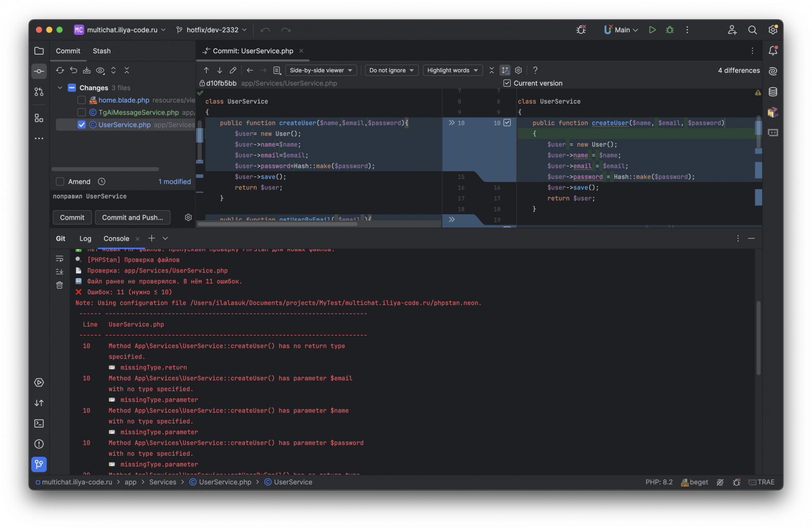Viewport: 812px width, 528px height.
Task: Open commit options gear next to Commit button
Action: [188, 217]
